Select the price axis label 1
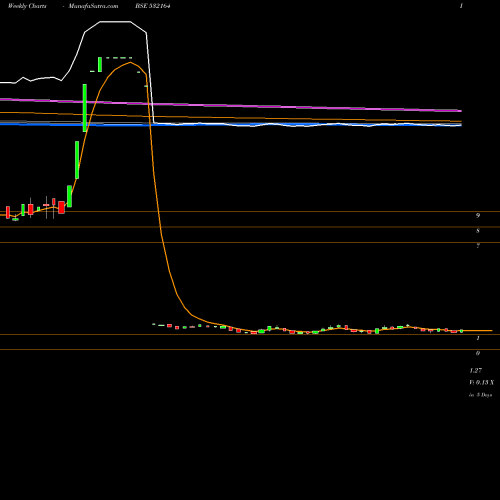The width and height of the screenshot is (500, 500). 478,338
